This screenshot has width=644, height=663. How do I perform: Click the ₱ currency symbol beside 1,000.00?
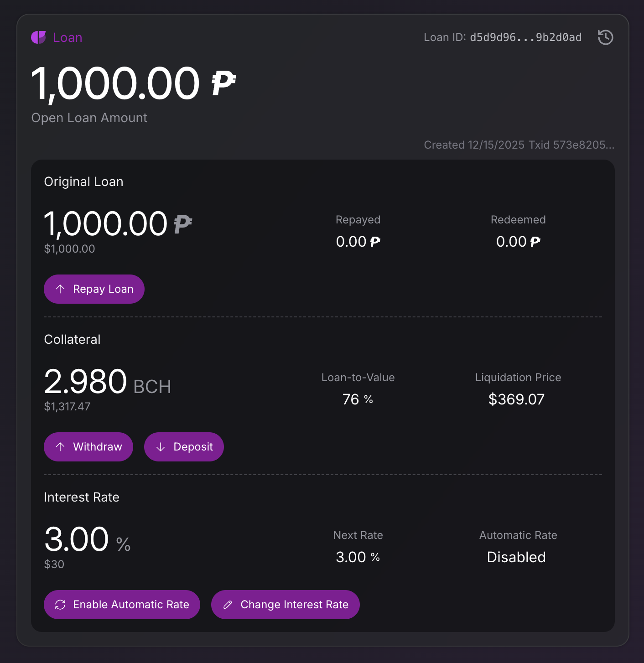pos(223,82)
